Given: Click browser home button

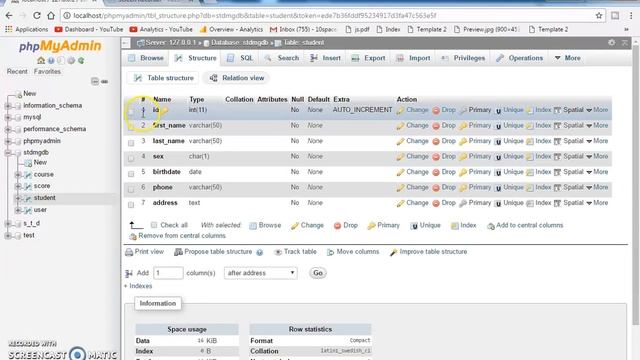Looking at the screenshot, I should (51, 16).
